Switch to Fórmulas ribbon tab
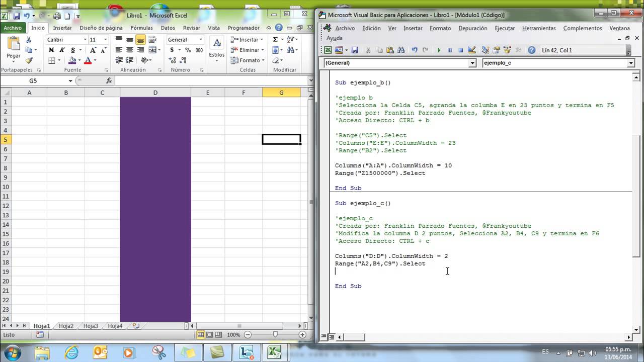Screen dimensions: 644x362 (142, 28)
